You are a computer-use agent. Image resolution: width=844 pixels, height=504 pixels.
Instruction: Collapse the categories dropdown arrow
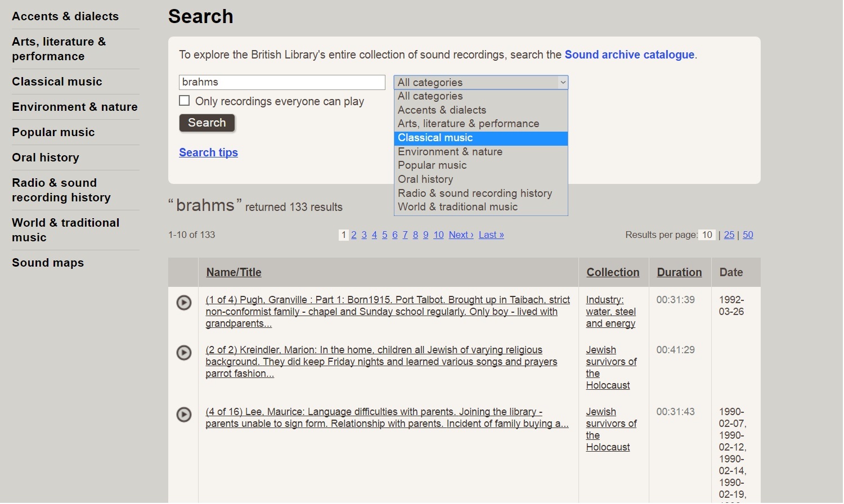[562, 83]
